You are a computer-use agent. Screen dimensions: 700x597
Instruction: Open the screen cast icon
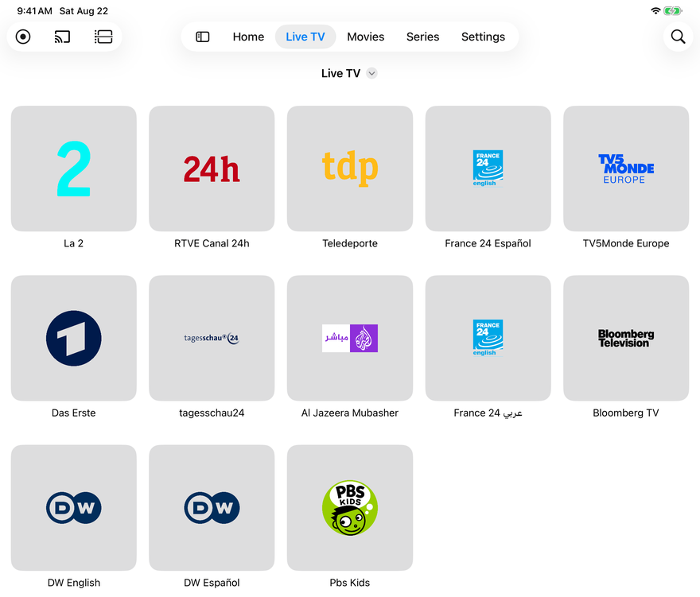tap(63, 37)
